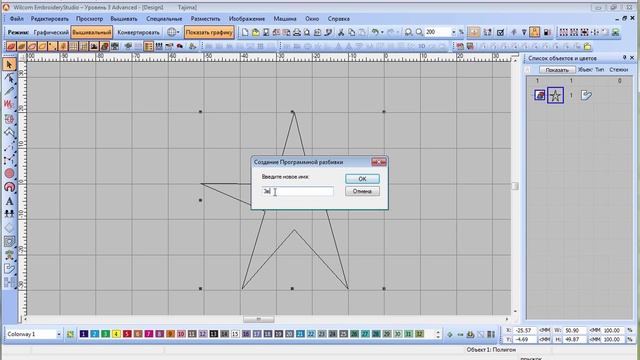Click the palette scroll stepper arrows

pyautogui.click(x=438, y=334)
